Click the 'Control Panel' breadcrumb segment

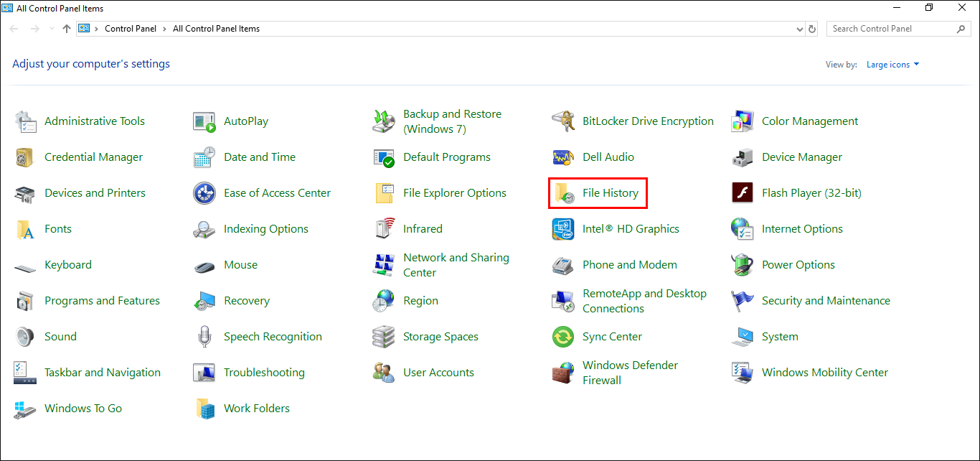pyautogui.click(x=132, y=29)
